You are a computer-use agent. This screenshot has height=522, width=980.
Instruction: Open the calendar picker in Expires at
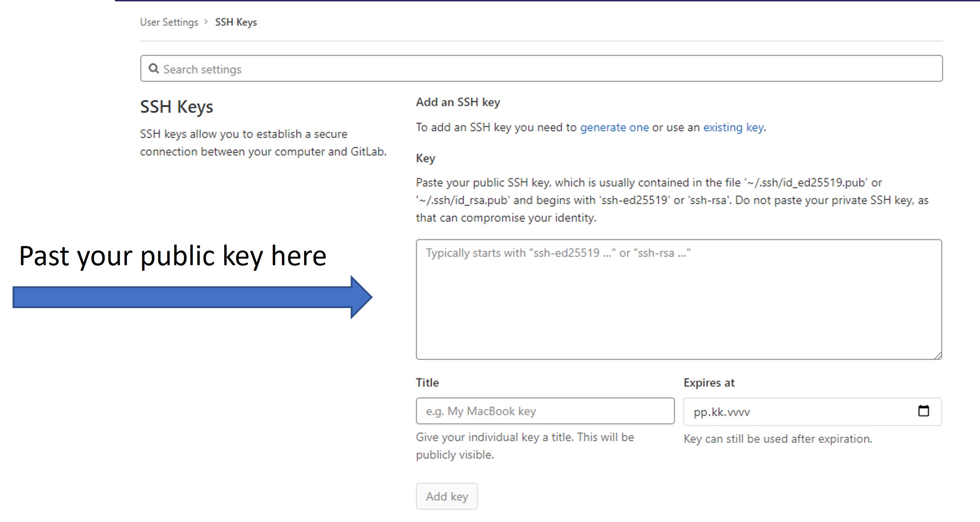923,410
